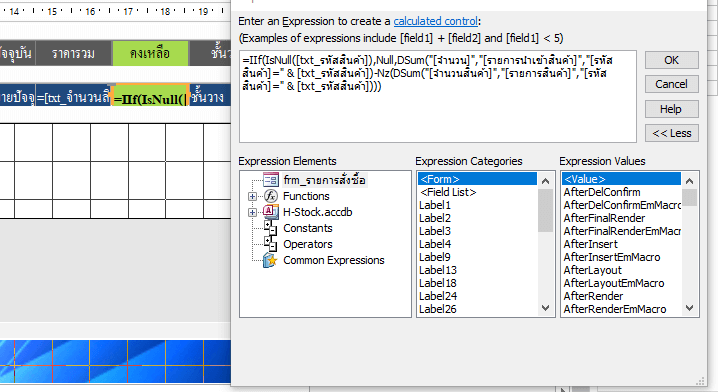Image resolution: width=718 pixels, height=392 pixels.
Task: Select Common Expressions in Expression Elements
Action: coord(334,260)
